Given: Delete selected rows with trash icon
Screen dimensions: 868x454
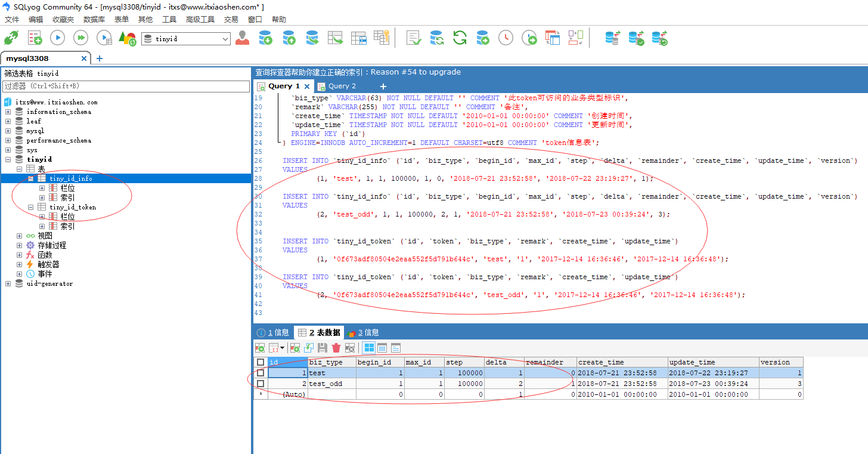Looking at the screenshot, I should coord(336,348).
